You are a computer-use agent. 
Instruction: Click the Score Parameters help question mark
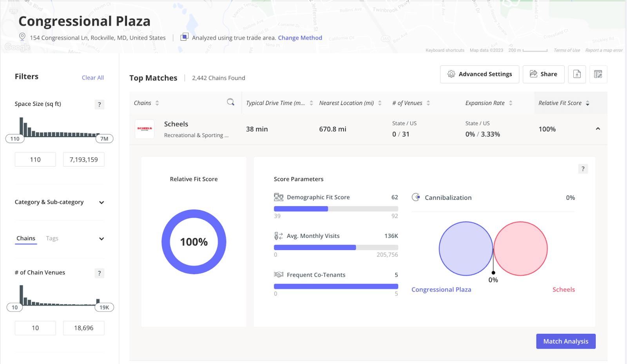pos(583,168)
